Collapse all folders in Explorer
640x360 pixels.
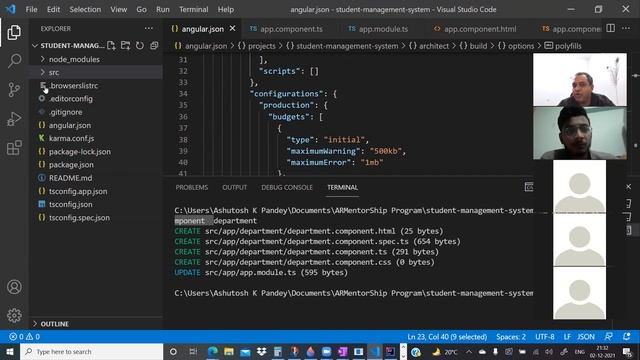[x=154, y=46]
